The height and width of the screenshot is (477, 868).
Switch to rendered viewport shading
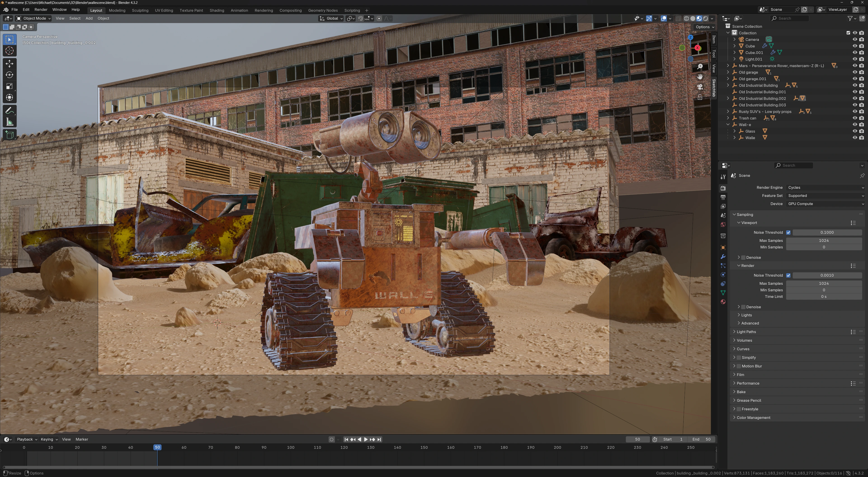pyautogui.click(x=705, y=19)
